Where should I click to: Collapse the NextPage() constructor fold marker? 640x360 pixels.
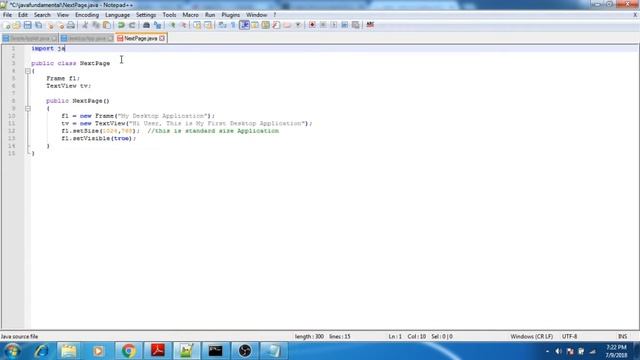[28, 109]
